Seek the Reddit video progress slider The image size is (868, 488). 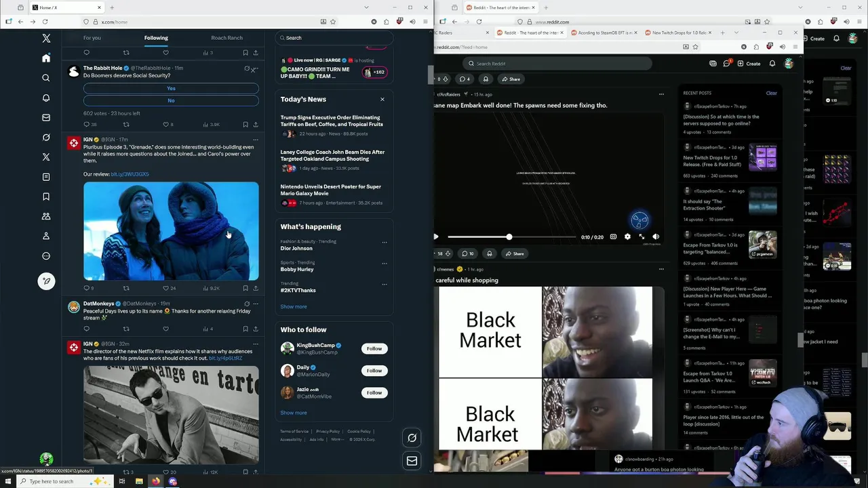512,237
